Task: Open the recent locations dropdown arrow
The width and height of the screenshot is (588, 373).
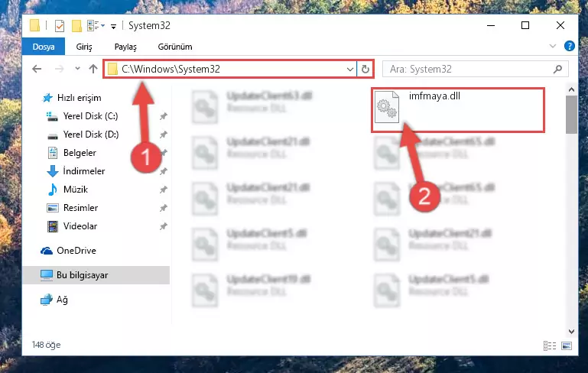Action: [x=77, y=69]
